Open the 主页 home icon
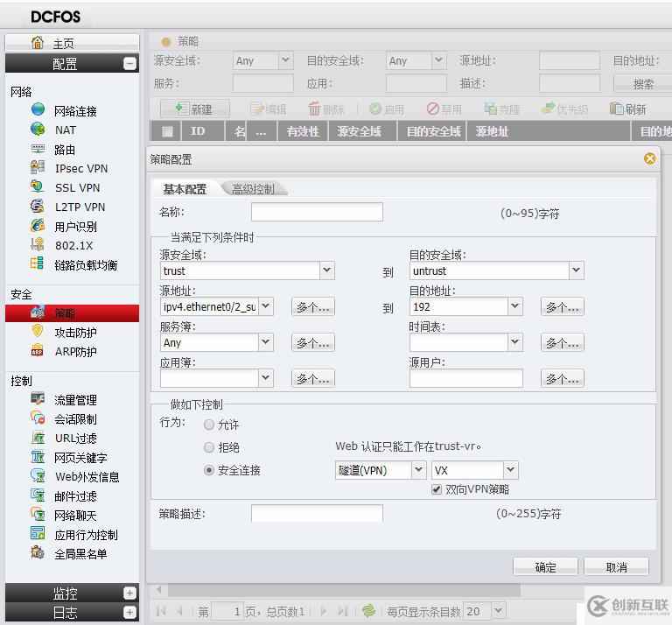Screen dimensions: 672x625 [x=38, y=42]
